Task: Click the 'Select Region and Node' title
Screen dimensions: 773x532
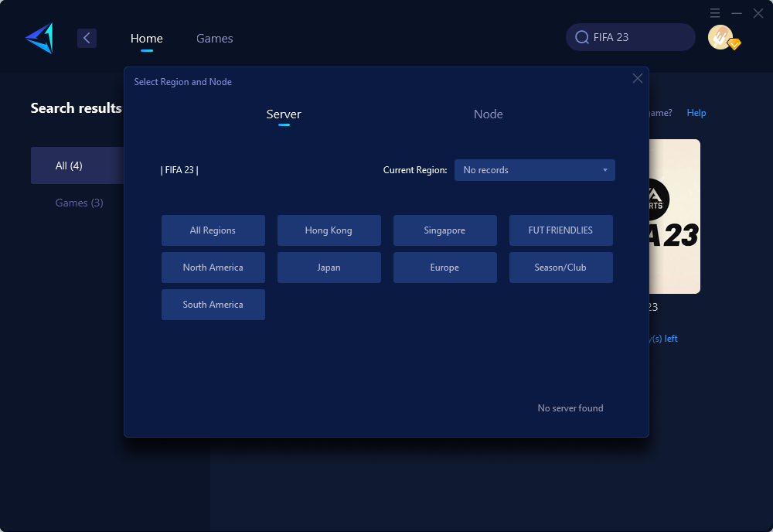Action: pyautogui.click(x=183, y=82)
